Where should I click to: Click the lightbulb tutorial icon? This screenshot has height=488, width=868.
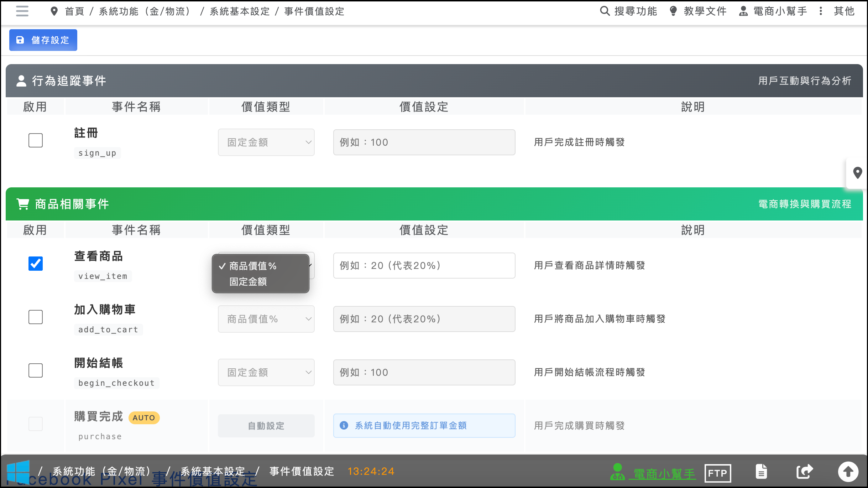click(x=673, y=11)
